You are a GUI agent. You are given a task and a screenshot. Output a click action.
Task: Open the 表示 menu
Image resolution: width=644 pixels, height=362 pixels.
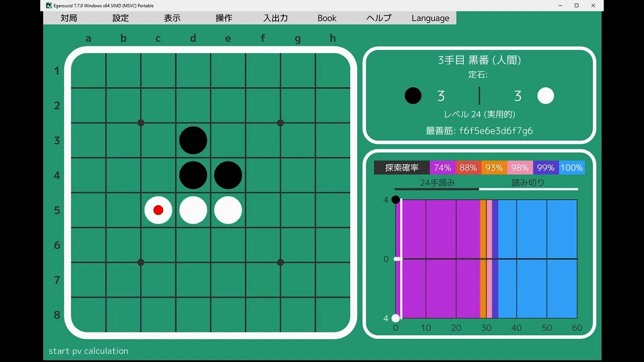172,18
